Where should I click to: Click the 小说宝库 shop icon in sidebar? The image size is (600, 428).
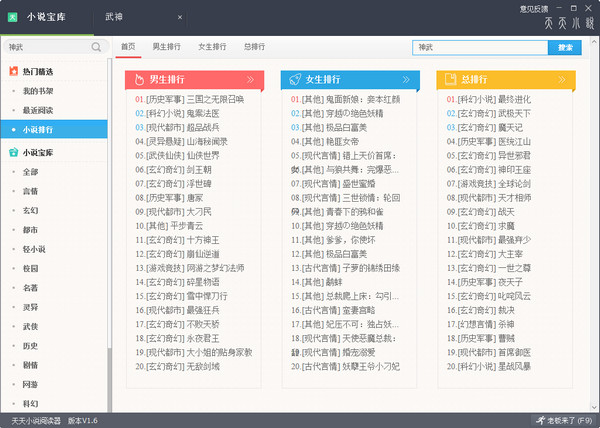(13, 152)
